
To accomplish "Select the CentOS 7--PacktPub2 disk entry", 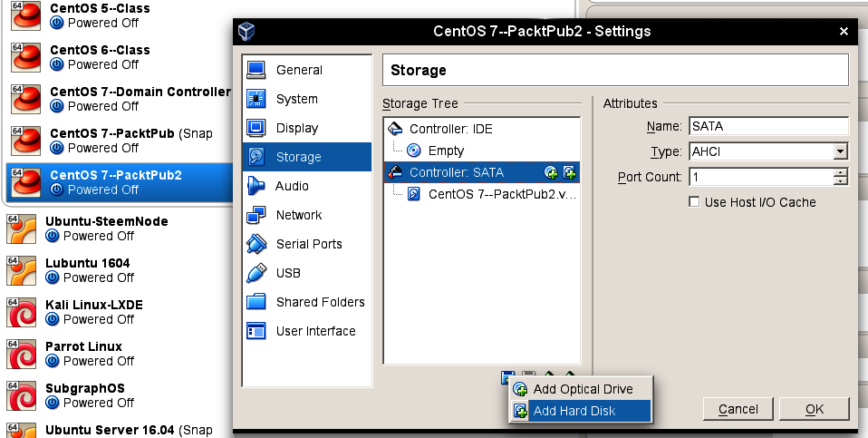I will pyautogui.click(x=502, y=194).
